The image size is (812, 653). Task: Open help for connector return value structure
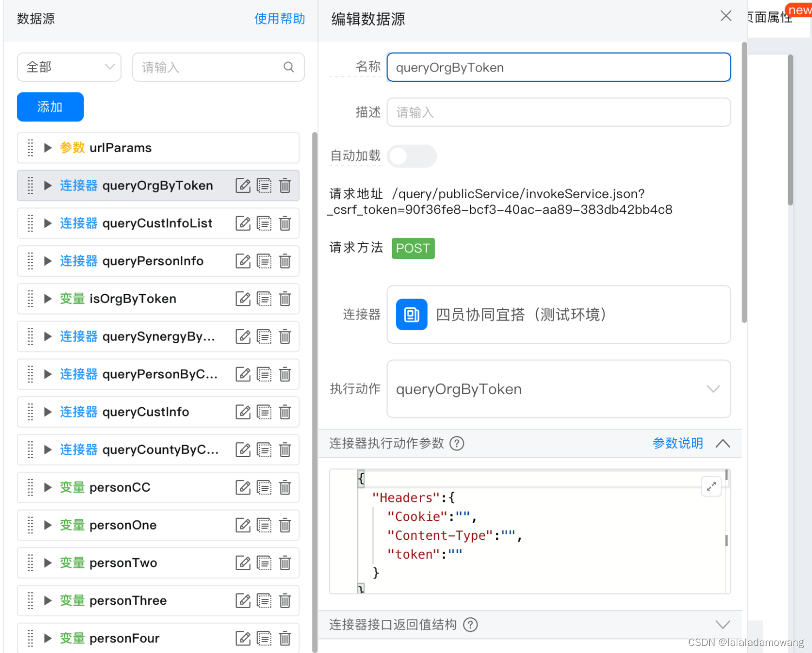[470, 625]
